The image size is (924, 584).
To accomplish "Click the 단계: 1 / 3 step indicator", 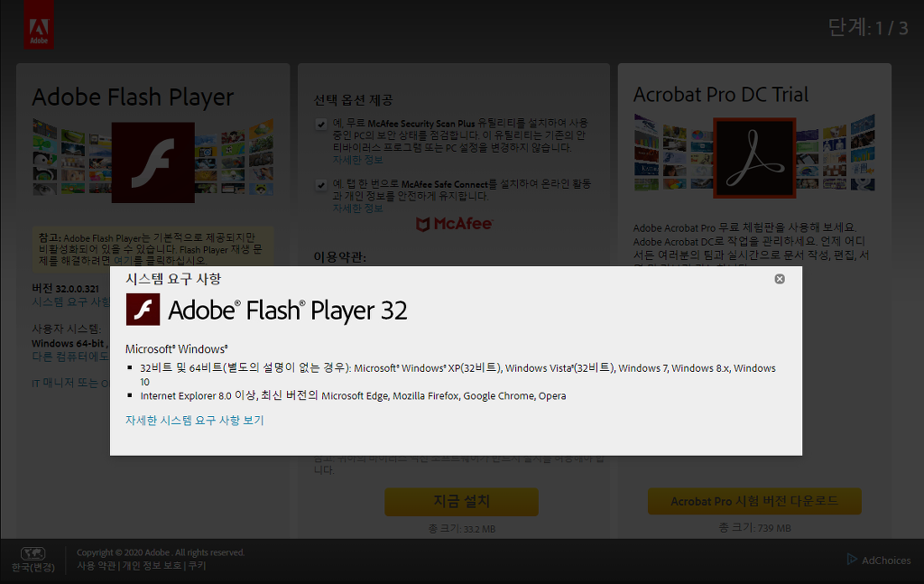I will [x=868, y=28].
